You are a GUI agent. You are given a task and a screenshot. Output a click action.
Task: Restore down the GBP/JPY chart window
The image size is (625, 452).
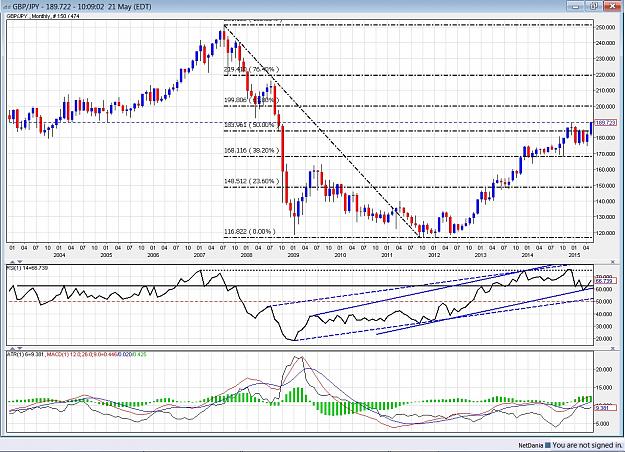pos(593,6)
